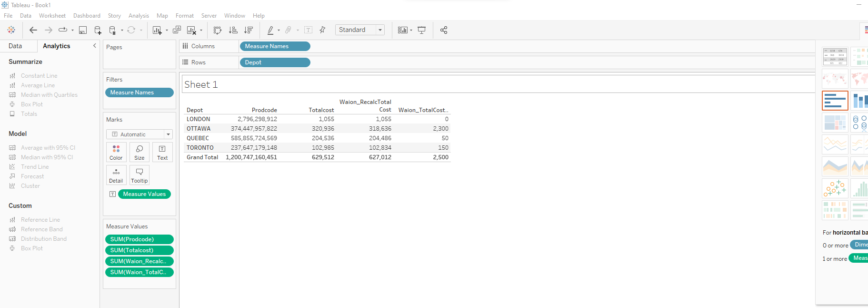The height and width of the screenshot is (308, 868).
Task: Sort ascending toolbar icon
Action: pyautogui.click(x=233, y=30)
